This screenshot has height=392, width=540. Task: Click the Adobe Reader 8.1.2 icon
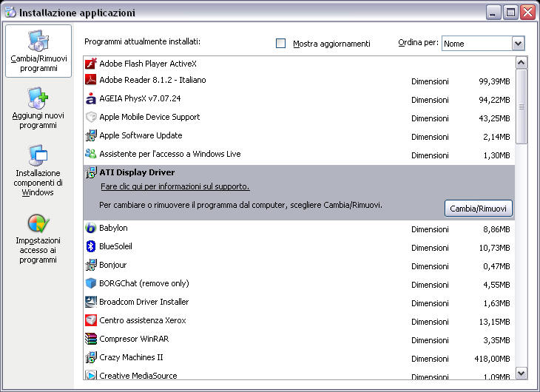(x=91, y=80)
